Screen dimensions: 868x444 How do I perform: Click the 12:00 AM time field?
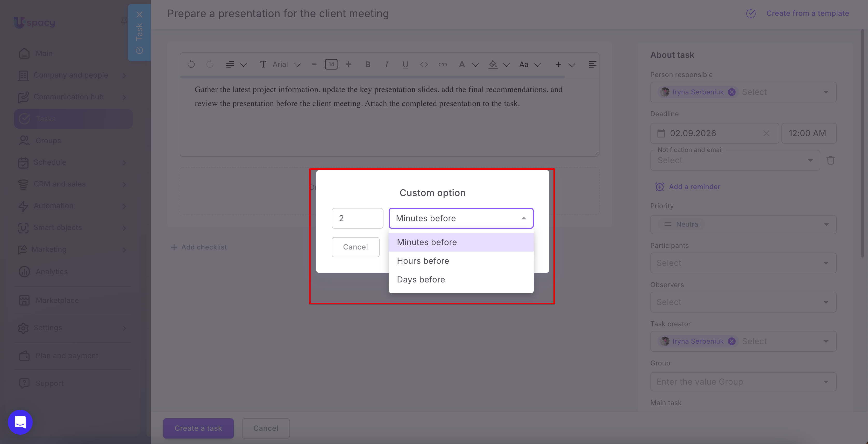pos(809,133)
